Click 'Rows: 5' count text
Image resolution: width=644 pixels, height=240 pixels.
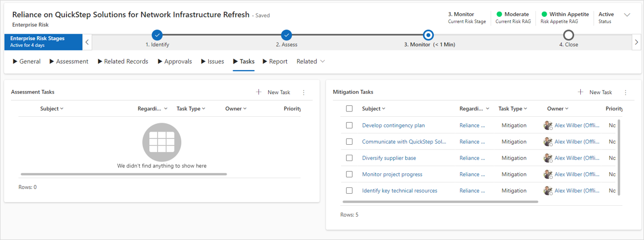click(x=349, y=215)
